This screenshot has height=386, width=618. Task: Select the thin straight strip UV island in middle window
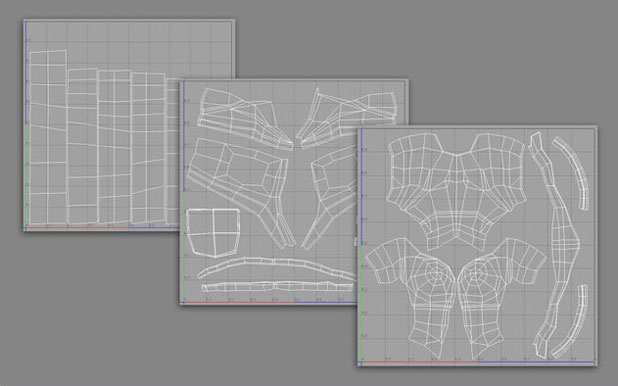277,287
